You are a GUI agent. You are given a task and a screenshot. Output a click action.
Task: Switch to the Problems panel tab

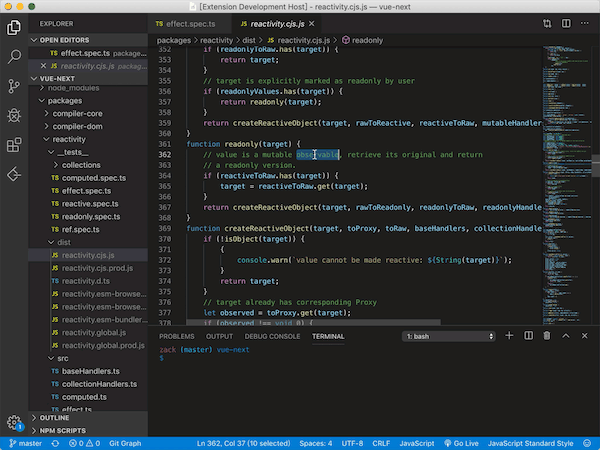(x=177, y=336)
